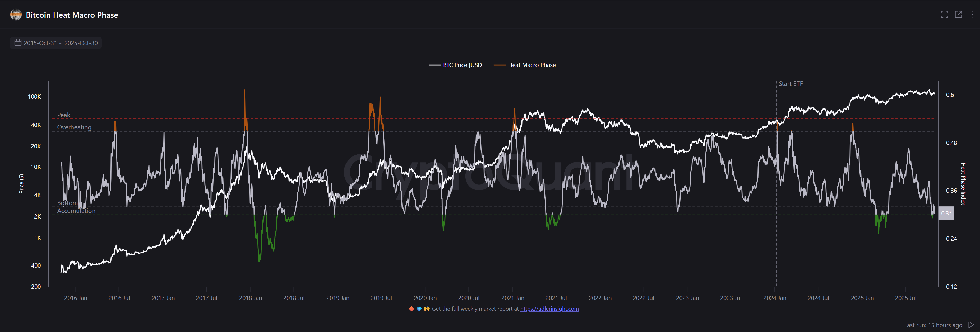980x332 pixels.
Task: Open the date range picker 2015-Oct-31 ~ 2025-Oct-30
Action: pyautogui.click(x=61, y=43)
